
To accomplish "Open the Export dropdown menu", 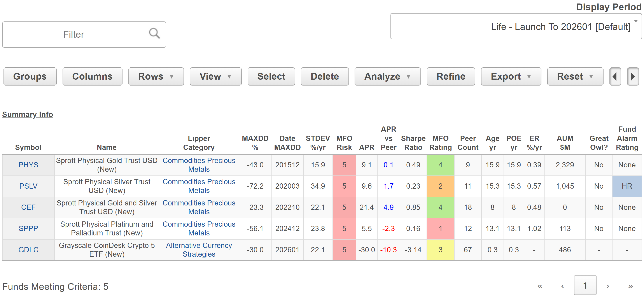I will tap(511, 77).
